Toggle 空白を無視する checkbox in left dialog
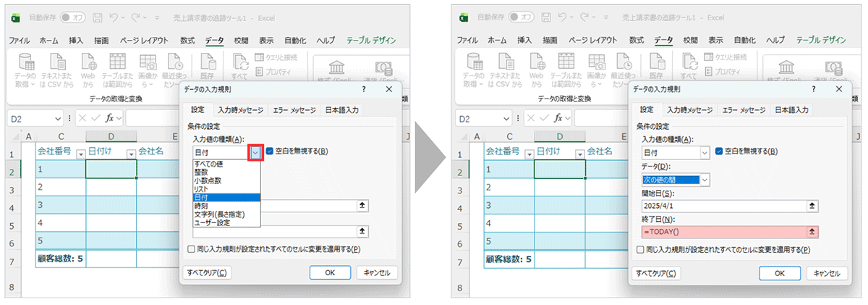 [x=271, y=151]
